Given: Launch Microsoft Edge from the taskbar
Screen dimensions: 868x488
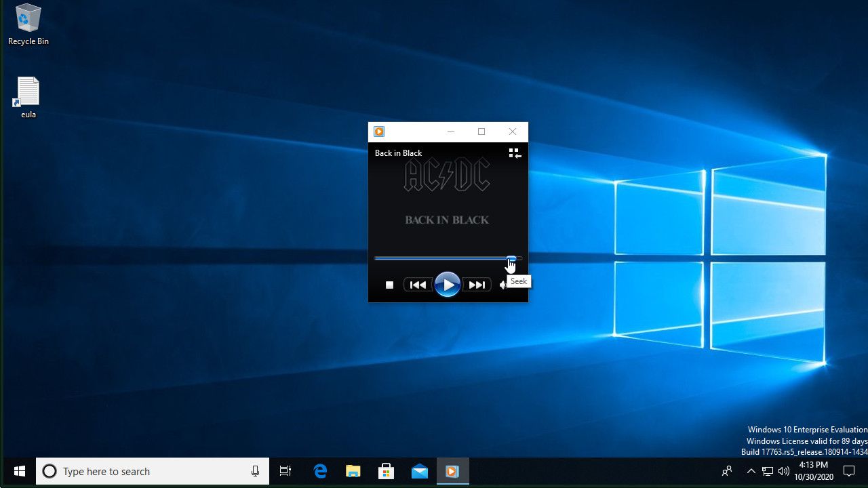Looking at the screenshot, I should [x=320, y=471].
